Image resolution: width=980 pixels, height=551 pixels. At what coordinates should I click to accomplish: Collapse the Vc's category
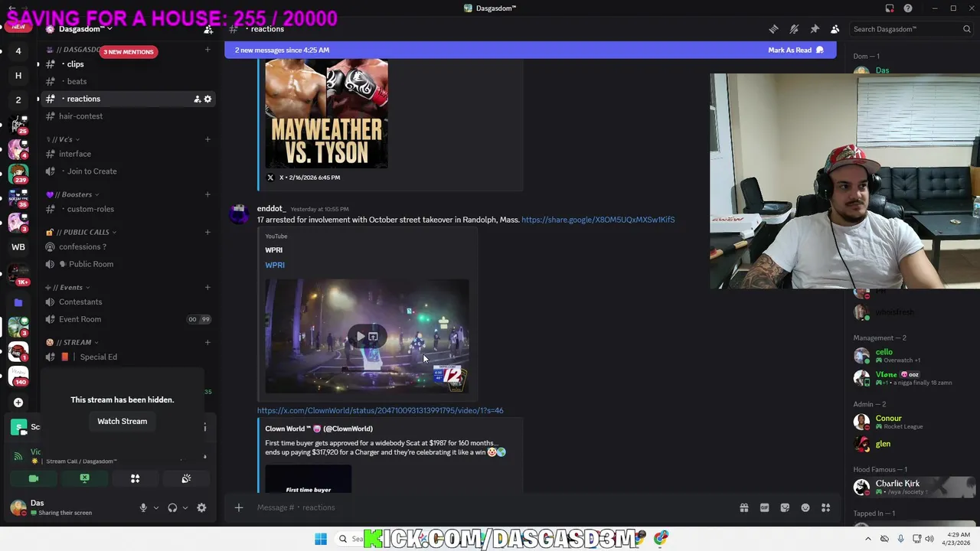tap(63, 139)
